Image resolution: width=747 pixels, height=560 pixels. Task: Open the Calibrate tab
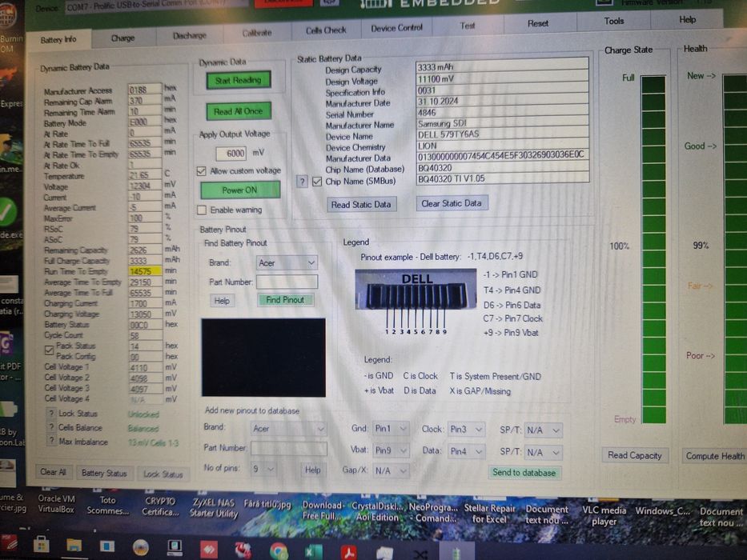[x=257, y=33]
